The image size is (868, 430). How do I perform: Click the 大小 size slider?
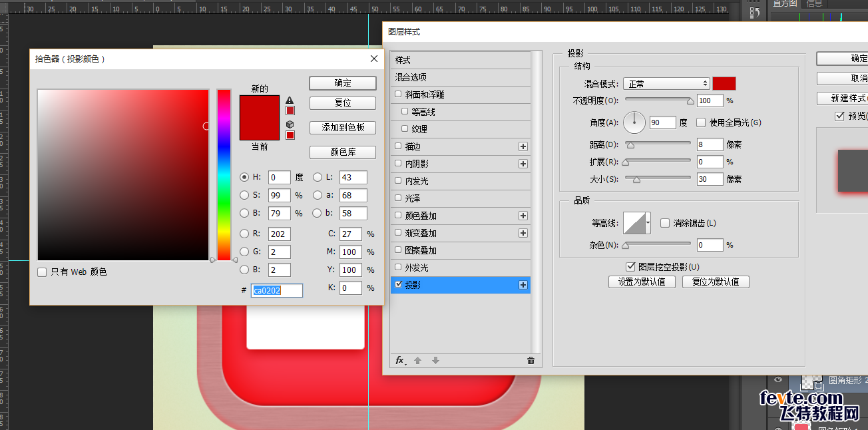pyautogui.click(x=656, y=179)
